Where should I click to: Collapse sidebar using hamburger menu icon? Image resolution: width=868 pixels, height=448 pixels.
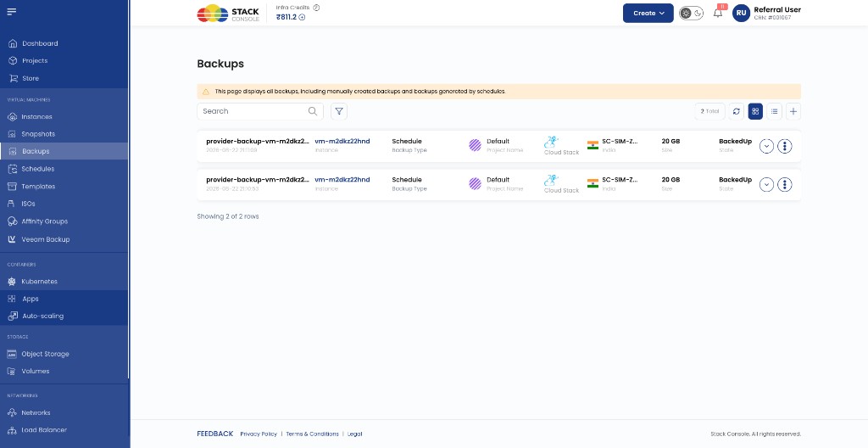(12, 12)
